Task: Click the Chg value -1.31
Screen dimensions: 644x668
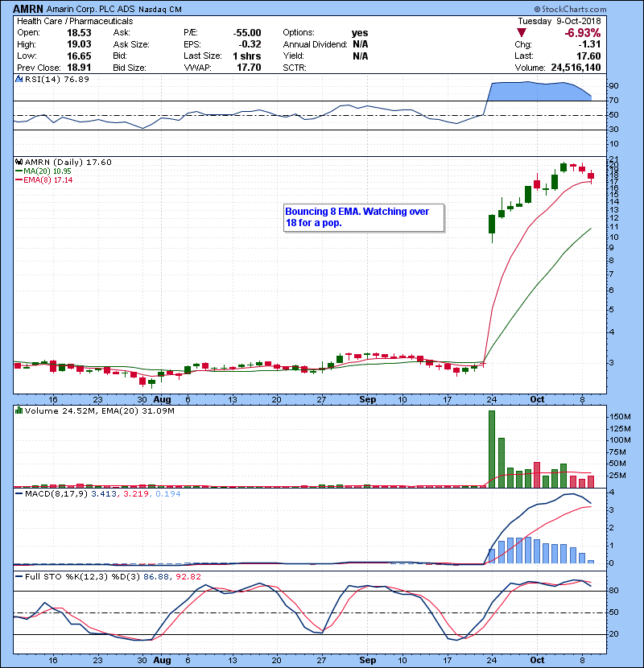Action: pyautogui.click(x=589, y=44)
